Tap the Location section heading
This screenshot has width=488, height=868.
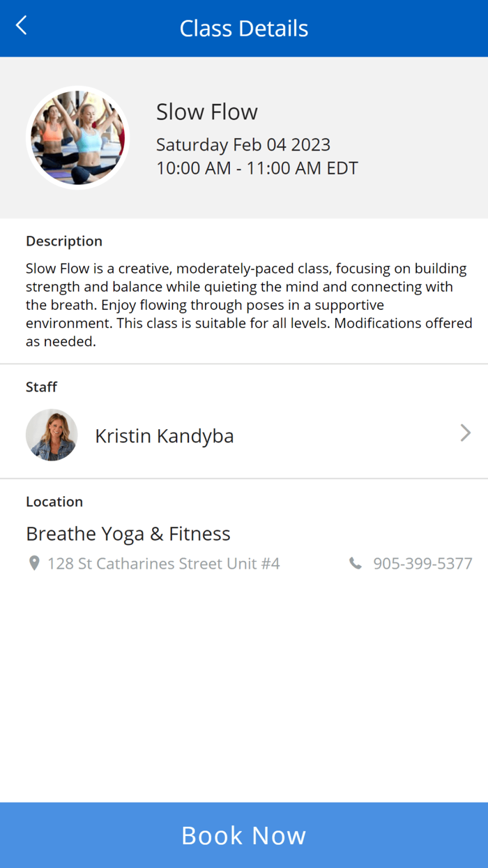(x=54, y=501)
